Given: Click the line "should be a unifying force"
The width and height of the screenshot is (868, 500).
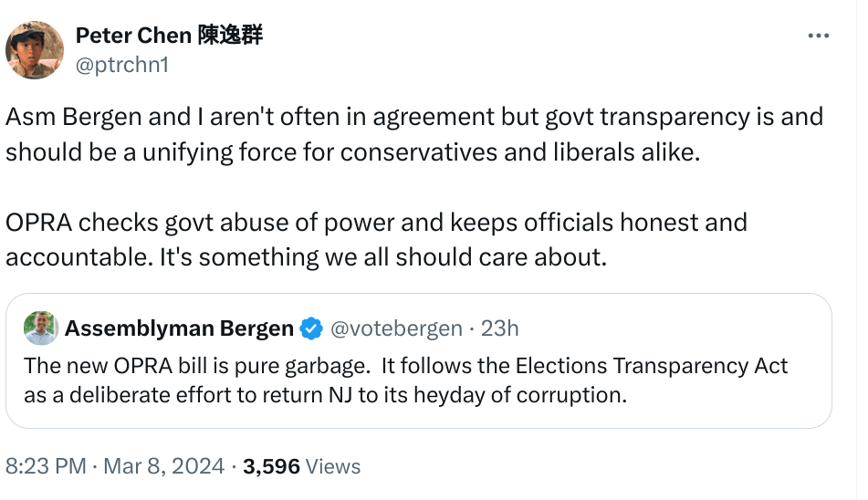Looking at the screenshot, I should (352, 151).
